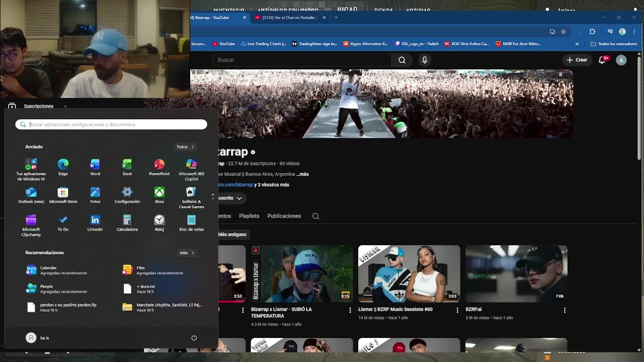
Task: Click y 3 vínculos más link
Action: pos(271,185)
